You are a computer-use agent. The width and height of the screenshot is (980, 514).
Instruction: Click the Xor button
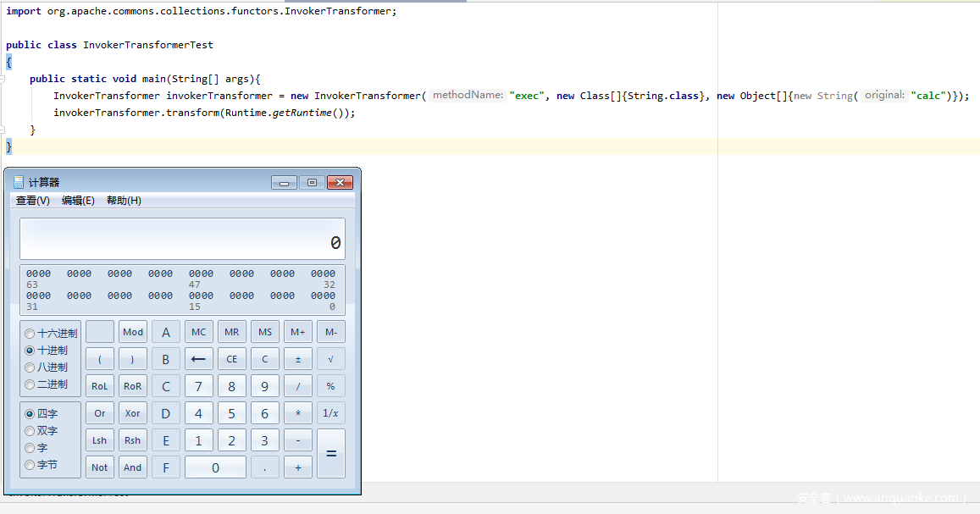[x=132, y=413]
